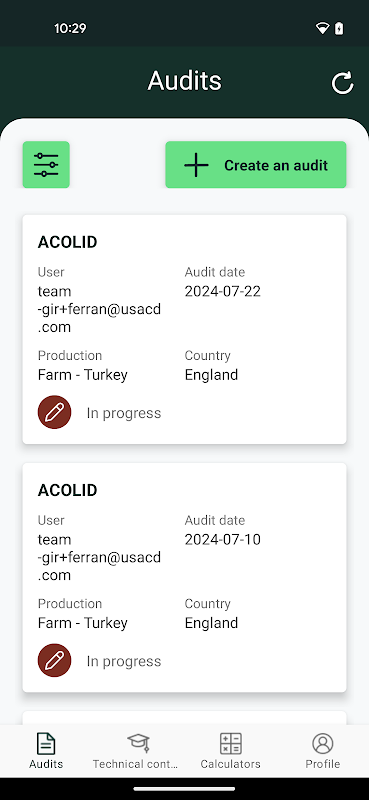Tap the refresh icon in the header

point(342,83)
